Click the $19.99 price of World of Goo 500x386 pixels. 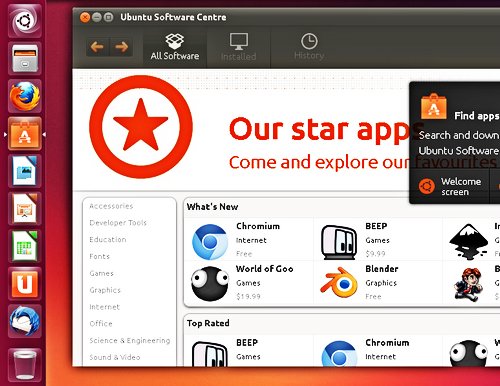(248, 296)
